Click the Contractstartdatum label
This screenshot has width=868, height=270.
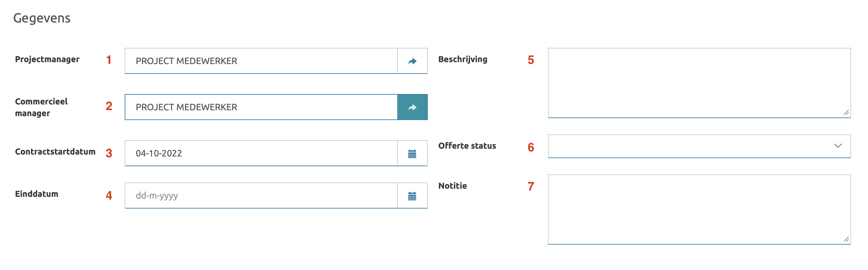(55, 152)
